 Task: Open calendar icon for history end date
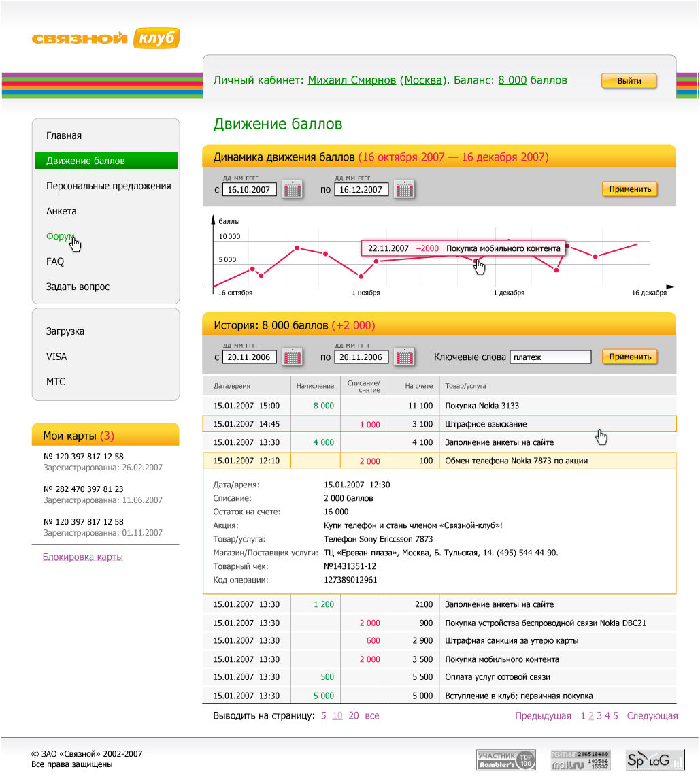pyautogui.click(x=404, y=357)
